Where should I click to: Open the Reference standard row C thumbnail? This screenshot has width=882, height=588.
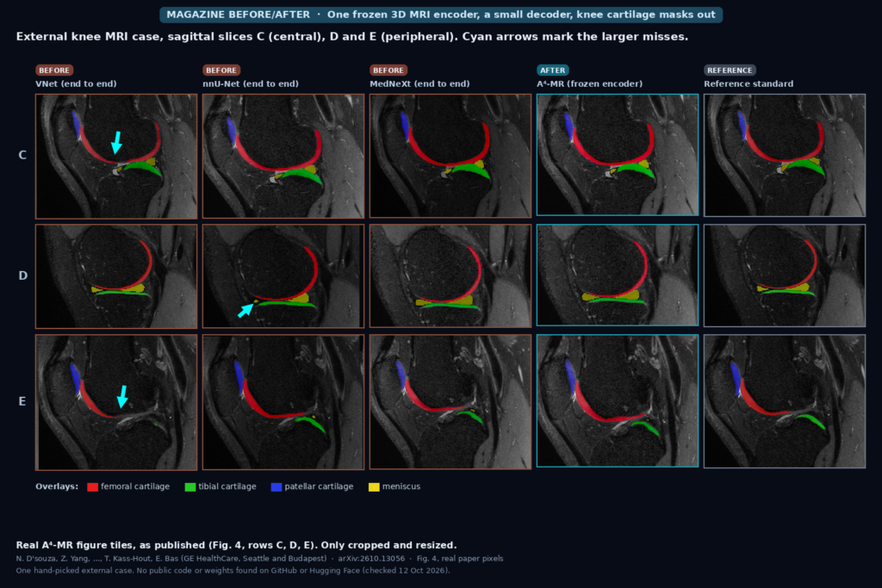pos(785,155)
